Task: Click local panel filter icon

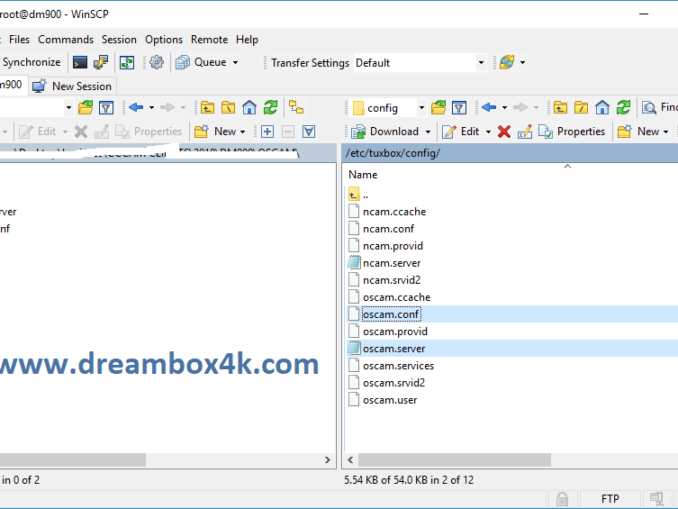Action: pos(106,108)
